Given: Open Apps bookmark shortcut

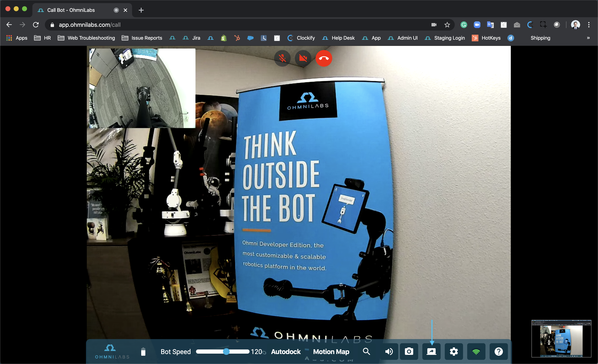Looking at the screenshot, I should (17, 38).
